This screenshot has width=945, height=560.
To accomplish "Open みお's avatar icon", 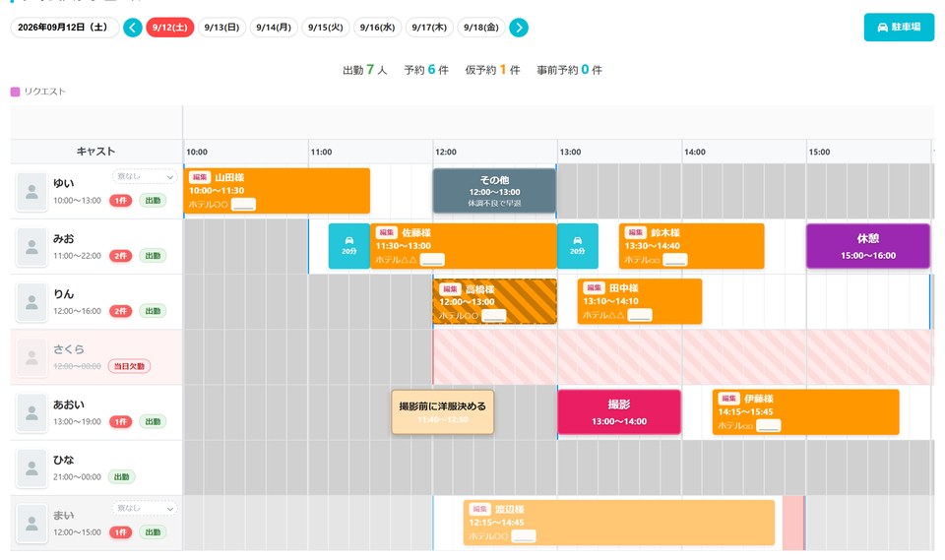I will coord(31,247).
